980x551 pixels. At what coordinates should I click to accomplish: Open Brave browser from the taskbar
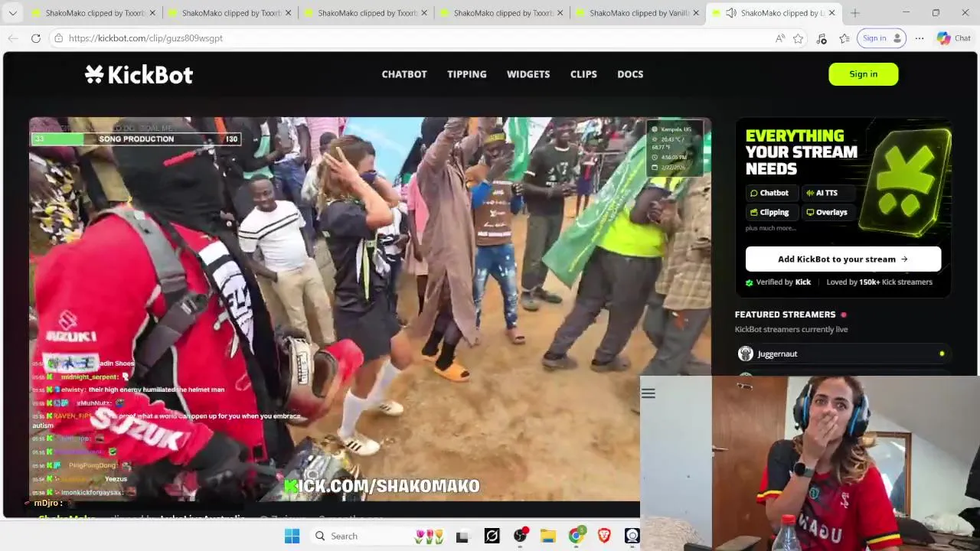[604, 536]
